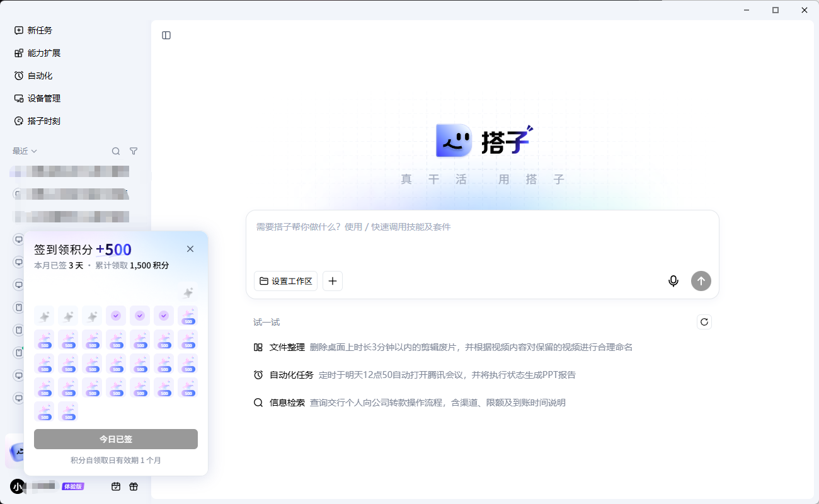Click the 设置工作区 button

coord(285,281)
